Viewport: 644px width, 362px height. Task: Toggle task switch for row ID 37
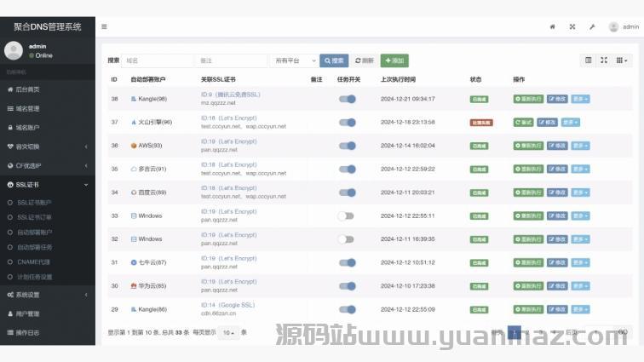pos(347,123)
